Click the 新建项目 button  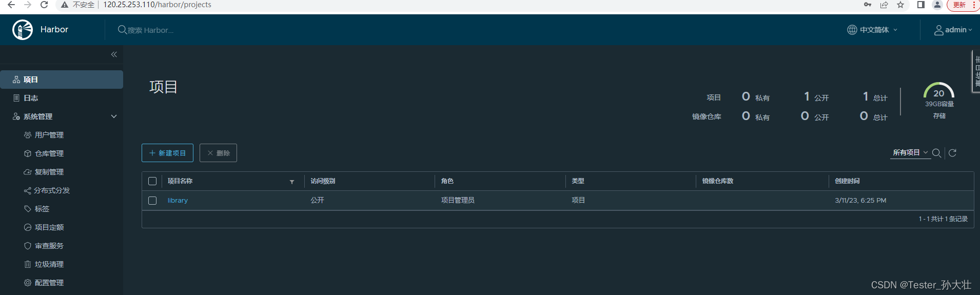point(167,153)
